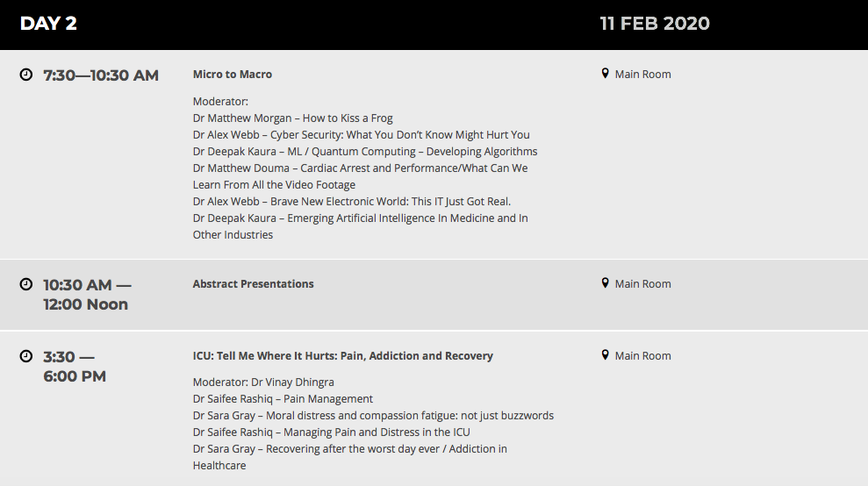Screen dimensions: 868x486
Task: Click the 3:30 — 6:00 PM time slot
Action: pos(75,367)
